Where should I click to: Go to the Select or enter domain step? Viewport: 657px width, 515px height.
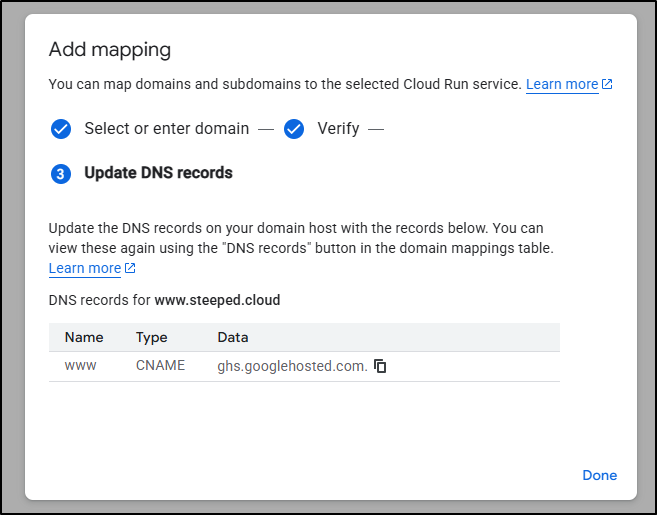(x=166, y=129)
